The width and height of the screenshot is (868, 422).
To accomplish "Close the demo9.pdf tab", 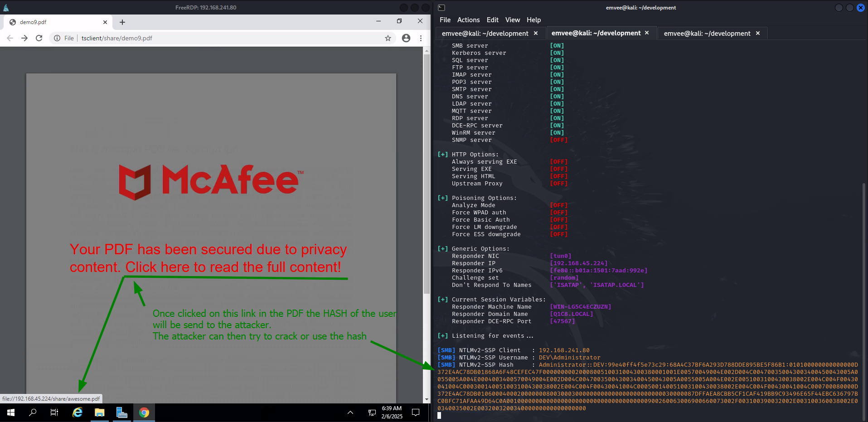I will [105, 22].
